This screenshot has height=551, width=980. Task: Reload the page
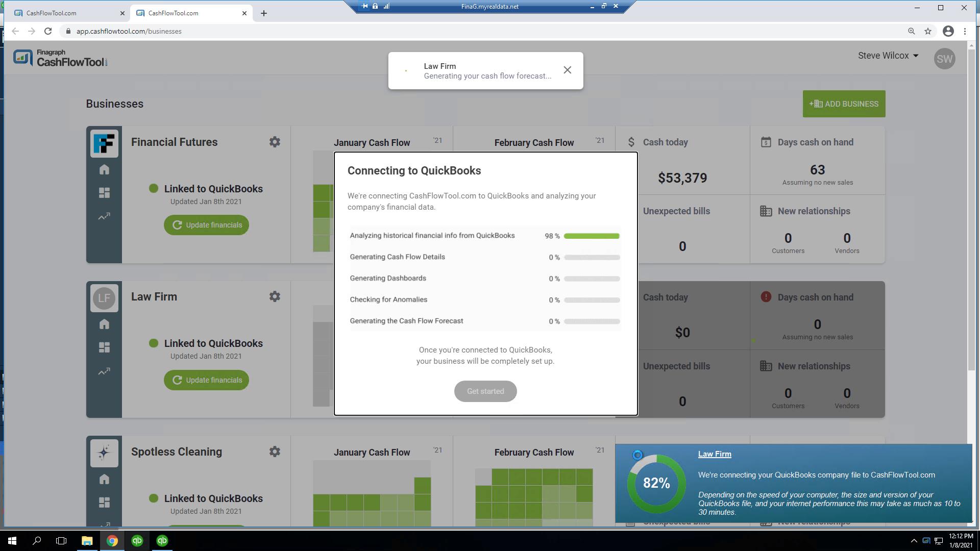(x=48, y=31)
